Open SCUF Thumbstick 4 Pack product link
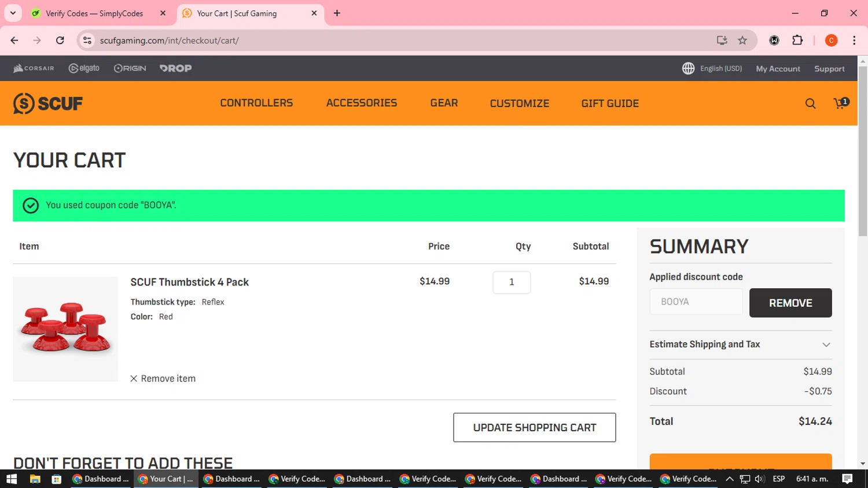 (x=189, y=282)
